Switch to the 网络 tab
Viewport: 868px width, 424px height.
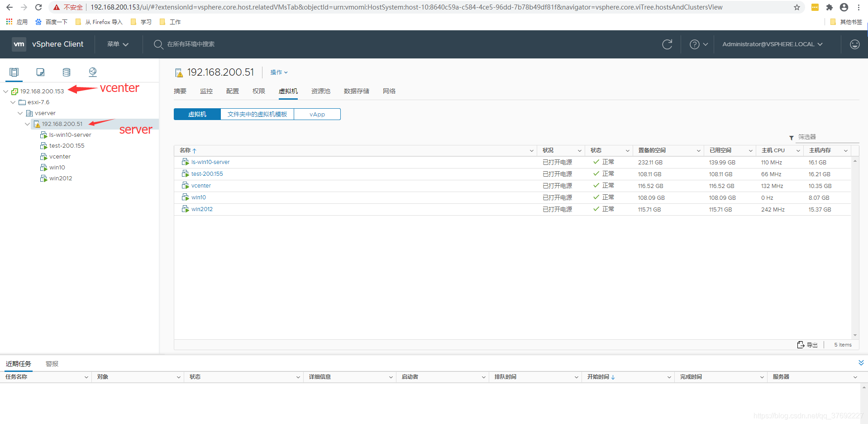tap(389, 91)
